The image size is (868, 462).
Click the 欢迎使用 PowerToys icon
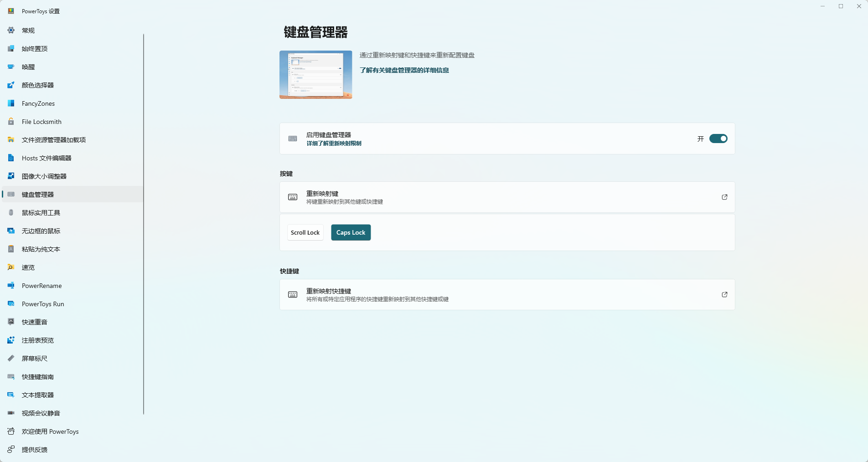point(11,431)
